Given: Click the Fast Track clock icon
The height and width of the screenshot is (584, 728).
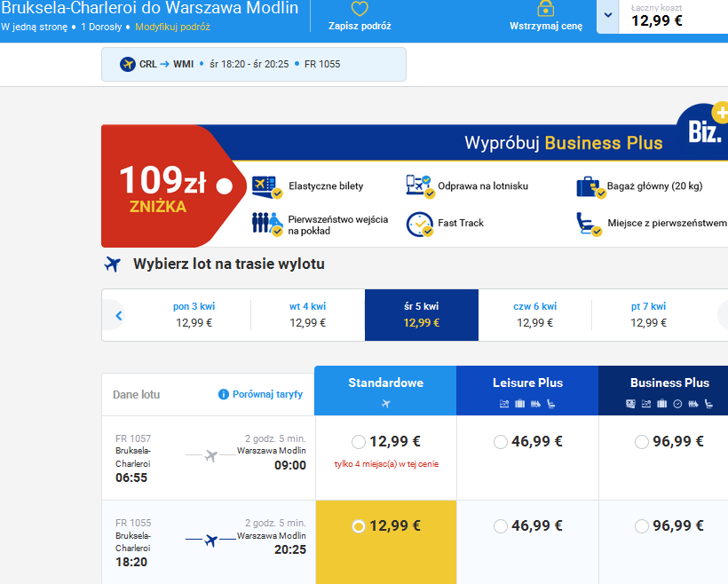Looking at the screenshot, I should (420, 225).
